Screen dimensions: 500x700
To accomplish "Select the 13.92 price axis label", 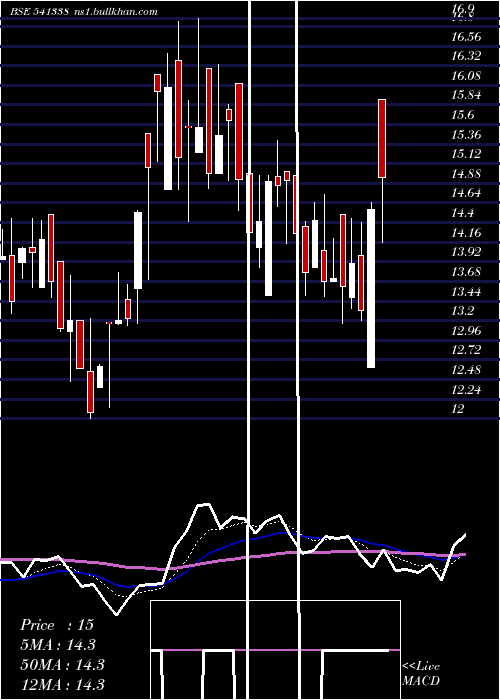I will pyautogui.click(x=466, y=252).
